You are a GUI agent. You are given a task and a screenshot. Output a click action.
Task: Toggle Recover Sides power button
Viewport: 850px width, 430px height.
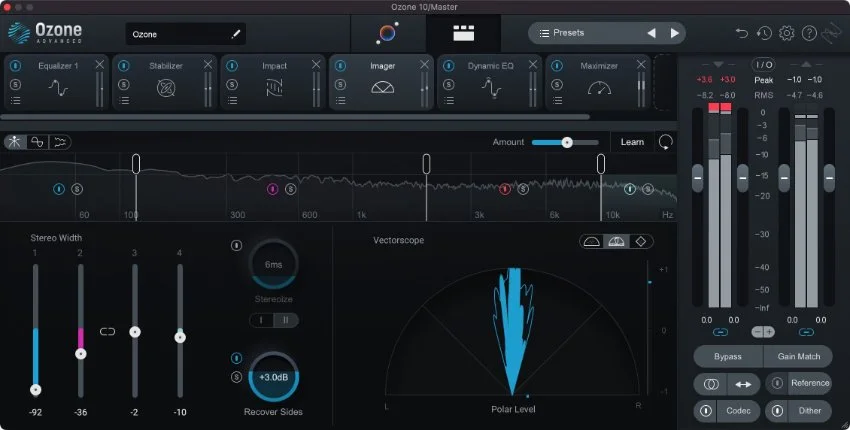pyautogui.click(x=236, y=358)
